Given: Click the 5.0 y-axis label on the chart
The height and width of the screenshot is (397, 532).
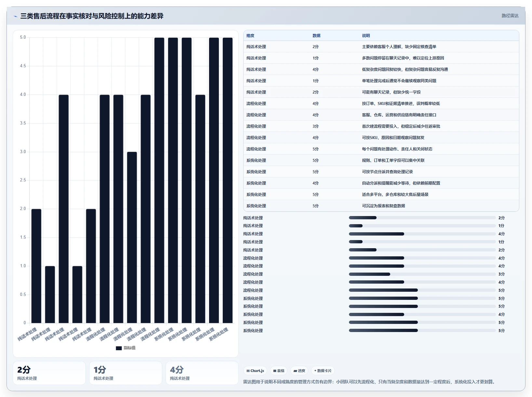Looking at the screenshot, I should click(x=23, y=37).
